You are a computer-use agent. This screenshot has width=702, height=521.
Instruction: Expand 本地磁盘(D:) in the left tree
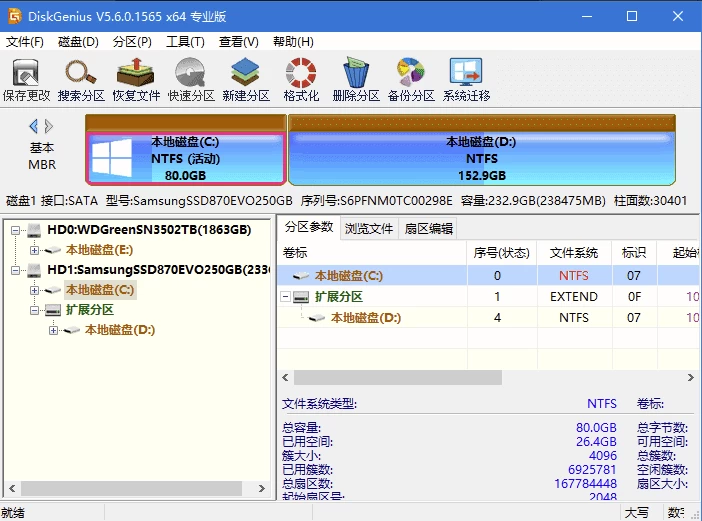pyautogui.click(x=54, y=330)
